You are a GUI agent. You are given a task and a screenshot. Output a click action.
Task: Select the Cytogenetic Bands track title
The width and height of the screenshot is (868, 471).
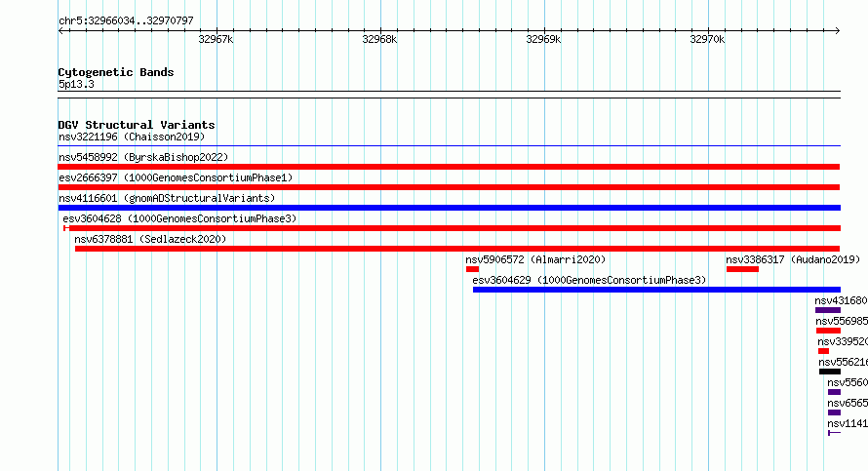116,72
